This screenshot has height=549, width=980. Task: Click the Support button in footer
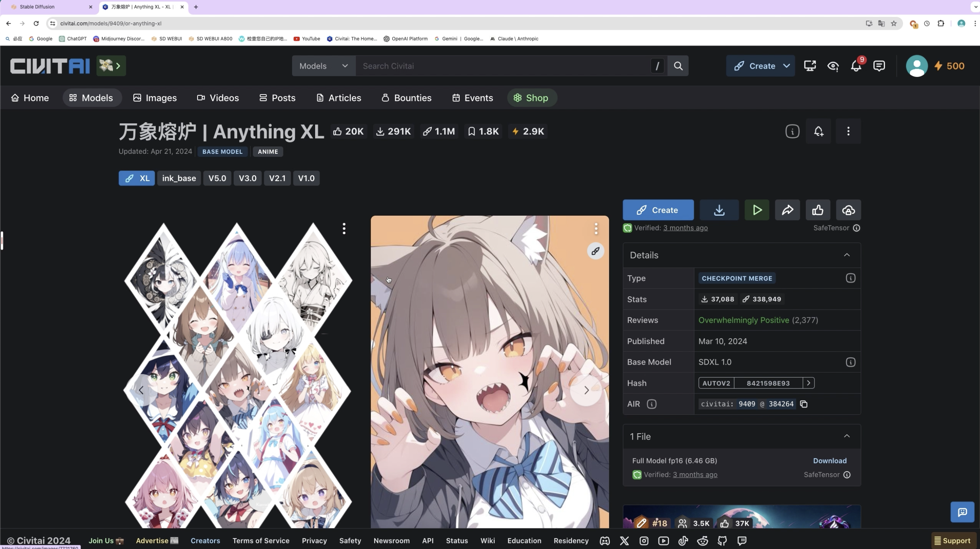[x=952, y=541]
